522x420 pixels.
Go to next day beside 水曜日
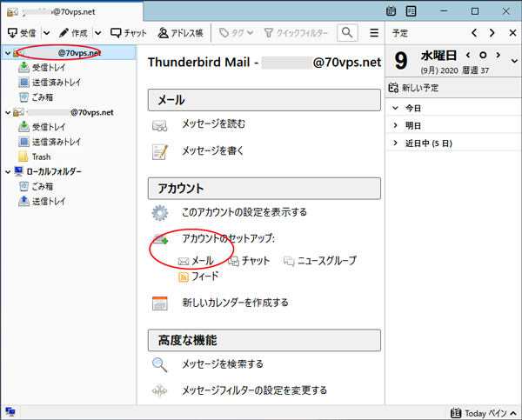coord(498,55)
